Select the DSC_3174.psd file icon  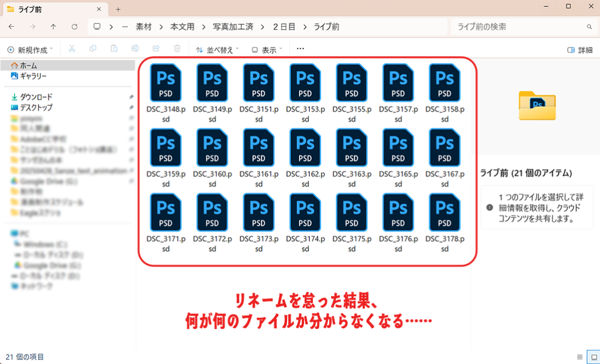[305, 212]
